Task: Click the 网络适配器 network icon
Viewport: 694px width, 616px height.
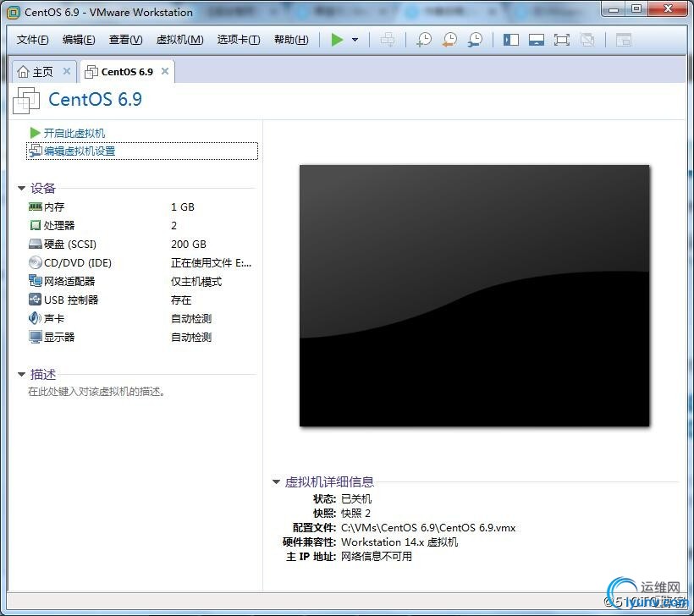Action: [x=35, y=281]
